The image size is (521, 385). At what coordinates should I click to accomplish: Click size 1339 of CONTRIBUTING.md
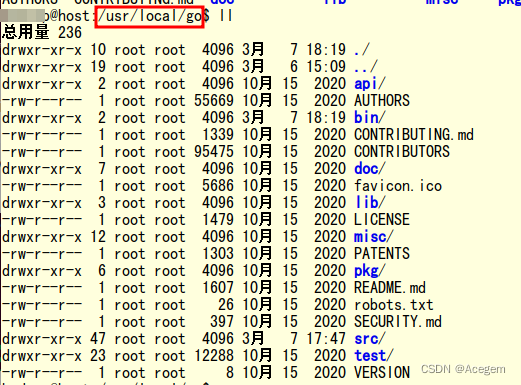218,135
